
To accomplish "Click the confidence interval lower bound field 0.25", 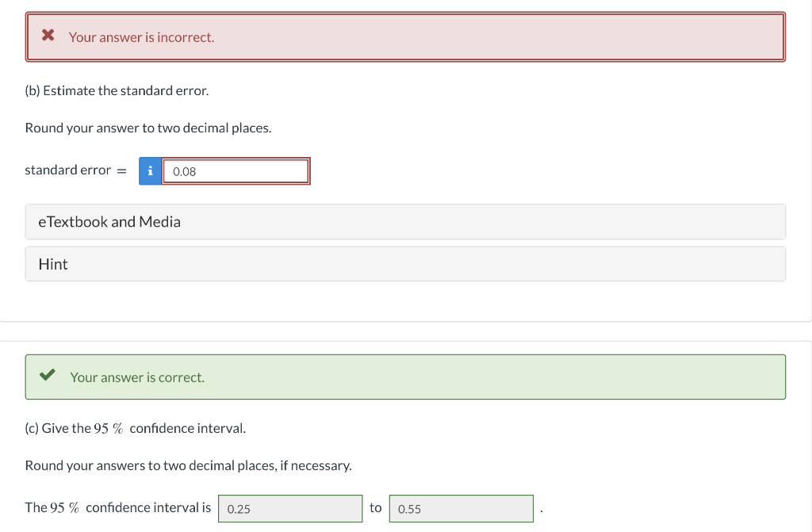I will coord(290,507).
